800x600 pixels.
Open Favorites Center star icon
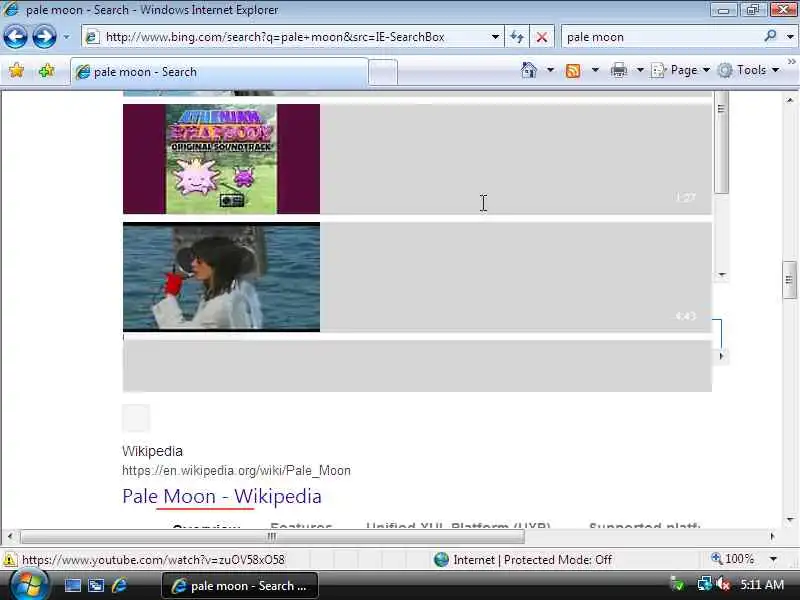(x=16, y=70)
